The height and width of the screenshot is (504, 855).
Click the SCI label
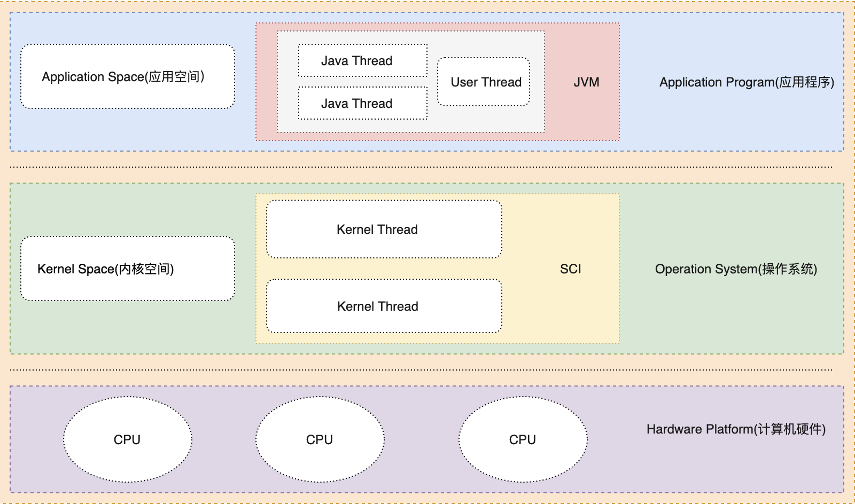570,269
